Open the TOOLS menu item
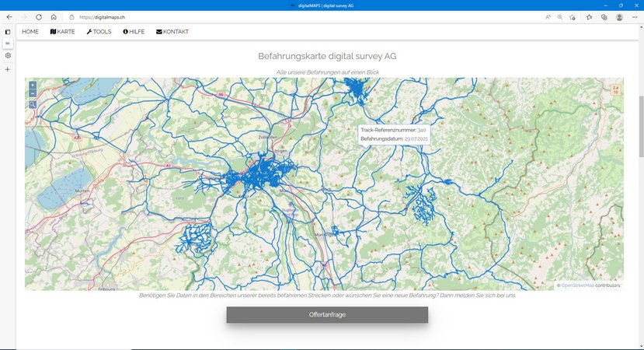This screenshot has height=350, width=644. point(99,32)
